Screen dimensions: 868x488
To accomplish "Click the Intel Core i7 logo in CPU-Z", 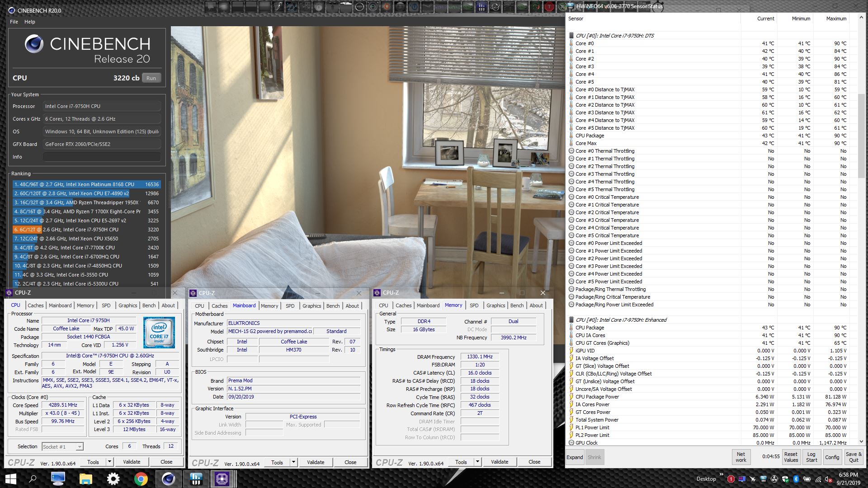I will [159, 333].
